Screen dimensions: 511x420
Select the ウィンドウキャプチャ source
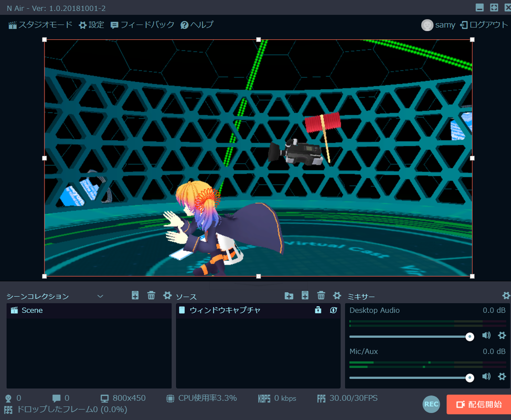tap(258, 311)
